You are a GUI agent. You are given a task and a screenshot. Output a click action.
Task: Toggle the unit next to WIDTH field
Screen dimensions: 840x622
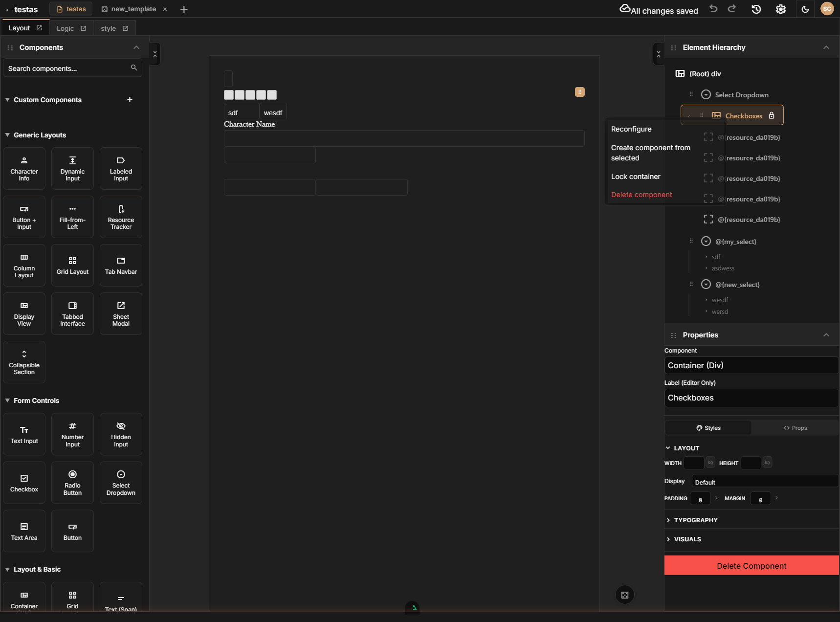point(710,463)
